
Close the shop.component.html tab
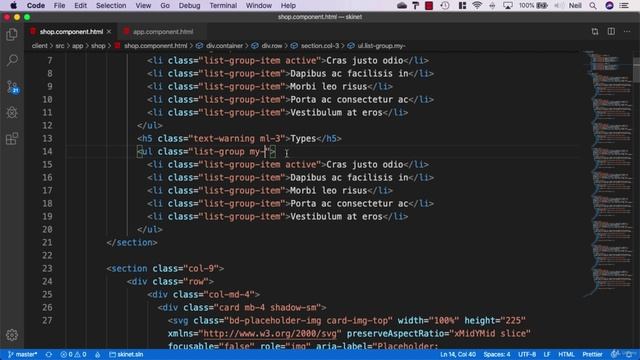click(109, 31)
